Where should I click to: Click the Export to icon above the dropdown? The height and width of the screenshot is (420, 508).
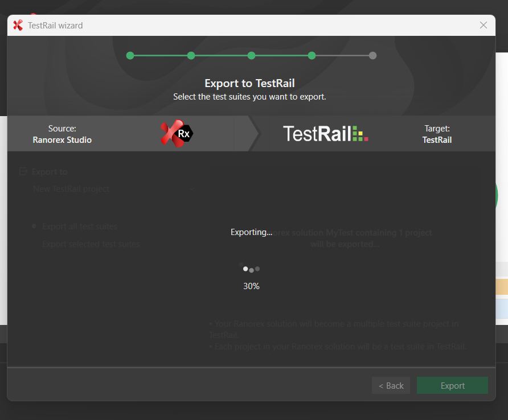point(23,171)
